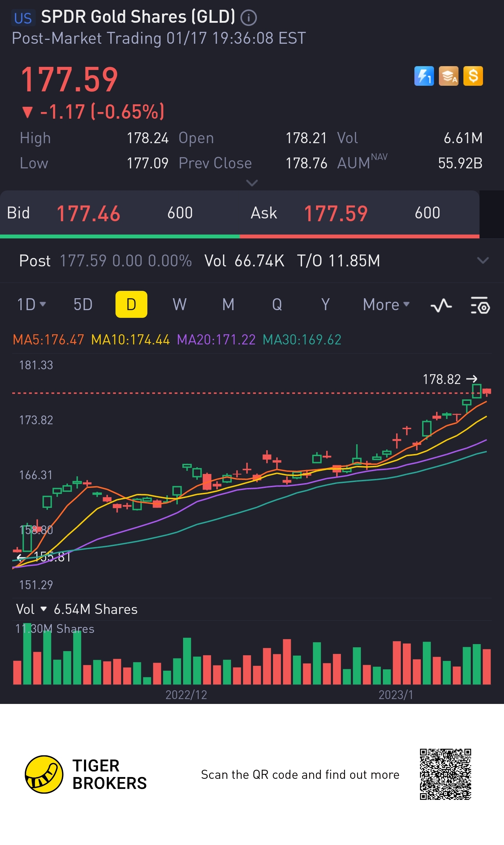This screenshot has height=845, width=504.
Task: Open chart display settings icon
Action: (x=480, y=305)
